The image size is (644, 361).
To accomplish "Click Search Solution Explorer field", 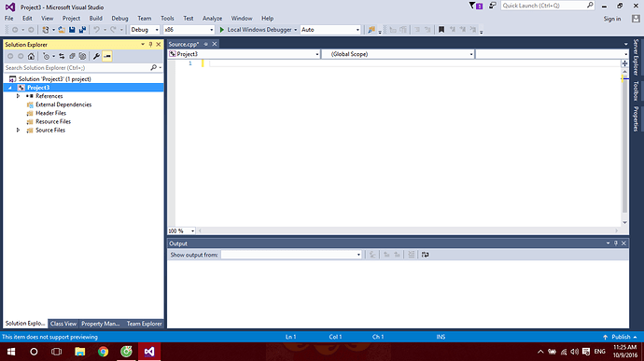I will click(83, 68).
